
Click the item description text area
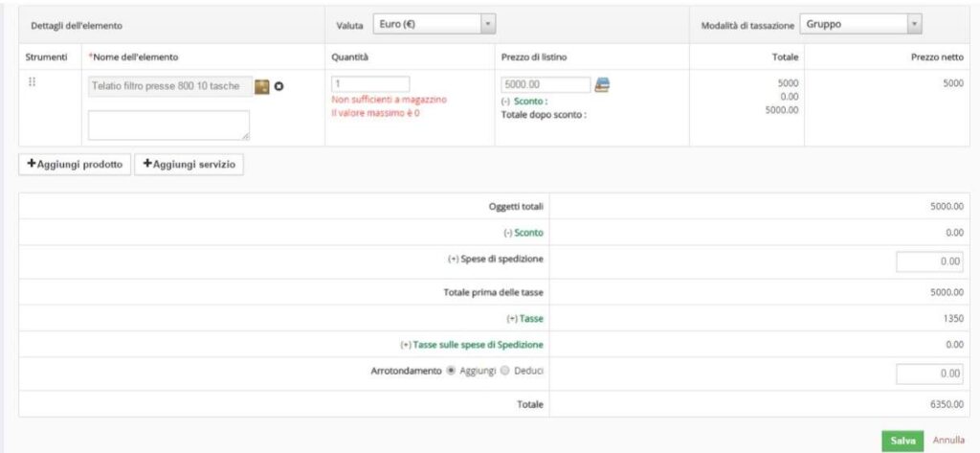click(x=168, y=125)
